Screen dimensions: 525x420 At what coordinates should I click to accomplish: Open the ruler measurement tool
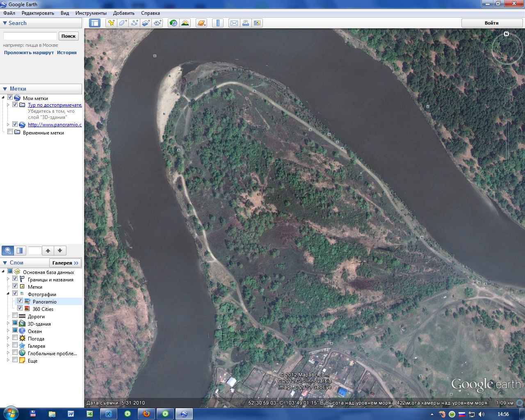coord(218,23)
